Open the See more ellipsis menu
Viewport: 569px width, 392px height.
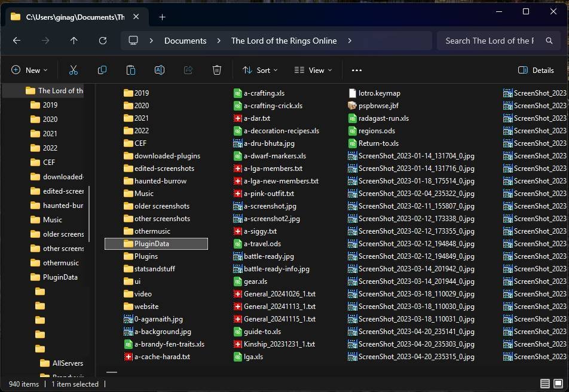[357, 70]
